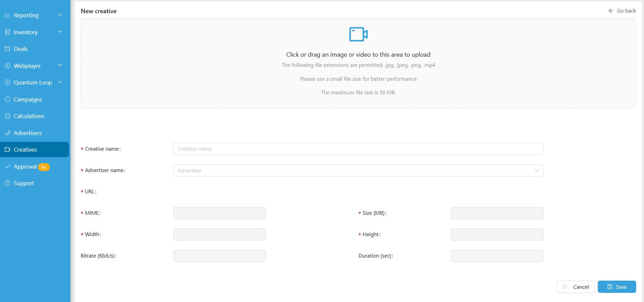
Task: Open the Approval menu item
Action: [25, 167]
